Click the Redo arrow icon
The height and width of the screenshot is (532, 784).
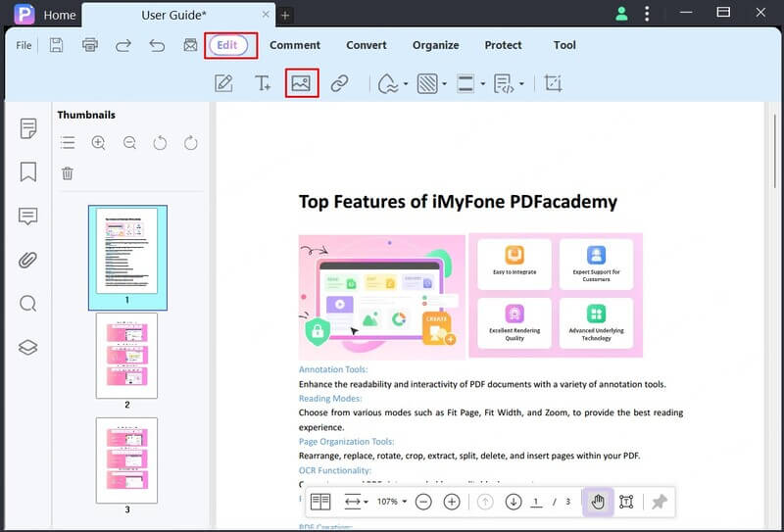pyautogui.click(x=123, y=45)
